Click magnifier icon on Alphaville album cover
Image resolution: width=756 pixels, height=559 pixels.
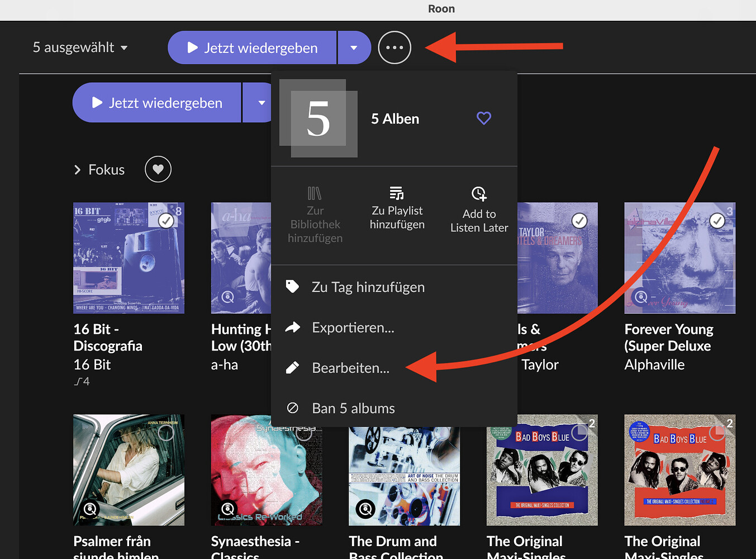click(x=641, y=297)
